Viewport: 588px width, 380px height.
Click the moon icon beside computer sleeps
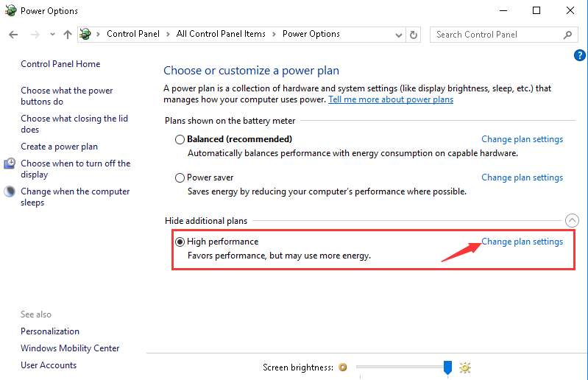coord(10,191)
